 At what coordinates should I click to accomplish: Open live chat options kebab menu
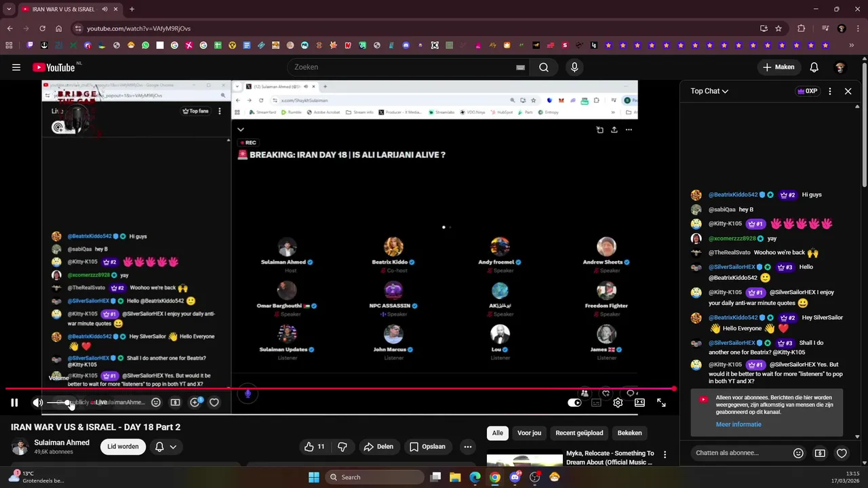pos(829,91)
